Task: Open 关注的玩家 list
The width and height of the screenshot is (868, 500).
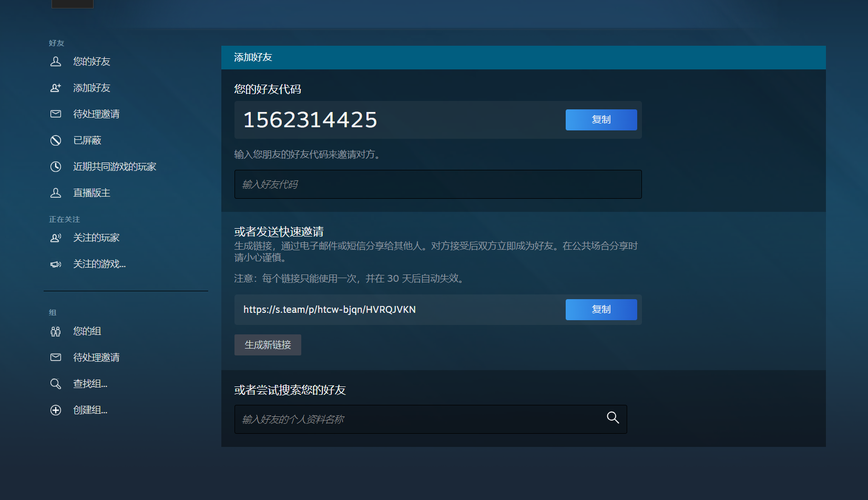Action: pos(96,238)
